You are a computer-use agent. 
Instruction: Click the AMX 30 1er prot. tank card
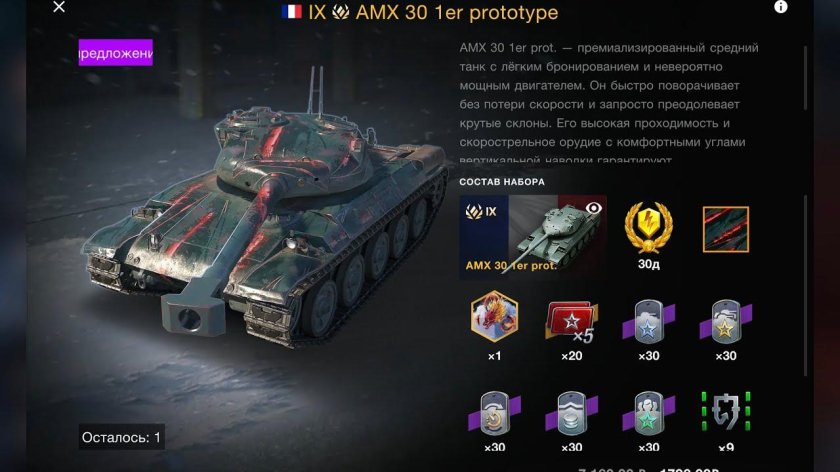click(x=532, y=237)
